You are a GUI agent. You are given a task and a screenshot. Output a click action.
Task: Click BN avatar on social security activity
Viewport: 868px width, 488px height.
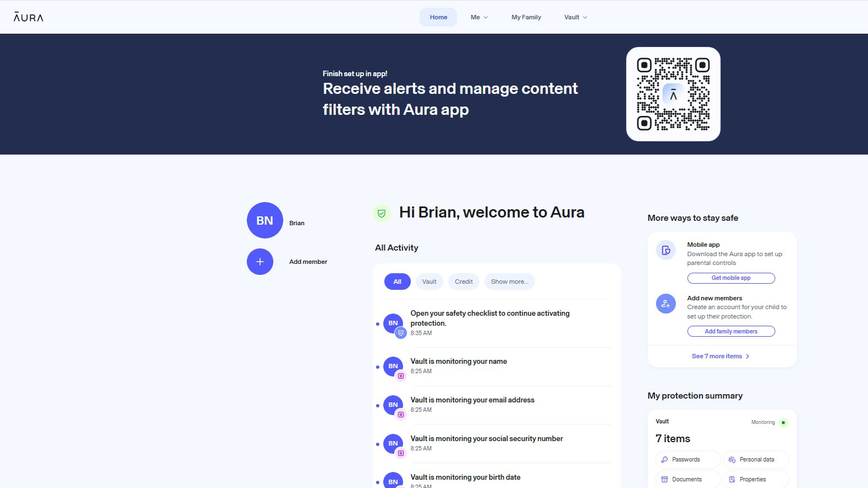pos(393,443)
